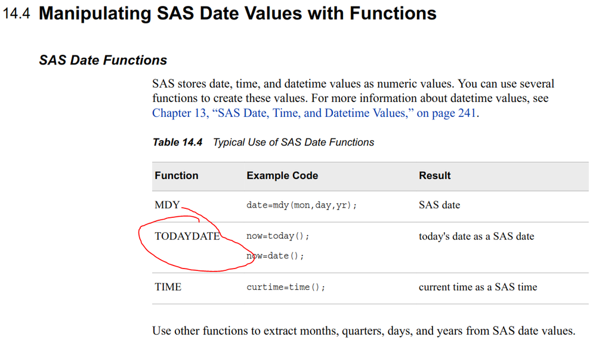
Task: Click the current time as a SAS time result
Action: point(477,287)
